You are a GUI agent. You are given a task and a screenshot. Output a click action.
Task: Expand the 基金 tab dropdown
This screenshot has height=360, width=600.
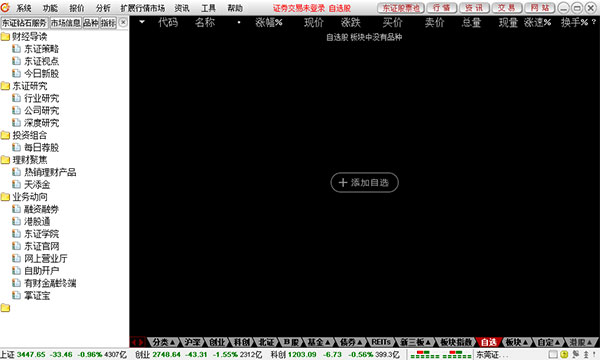(x=328, y=342)
